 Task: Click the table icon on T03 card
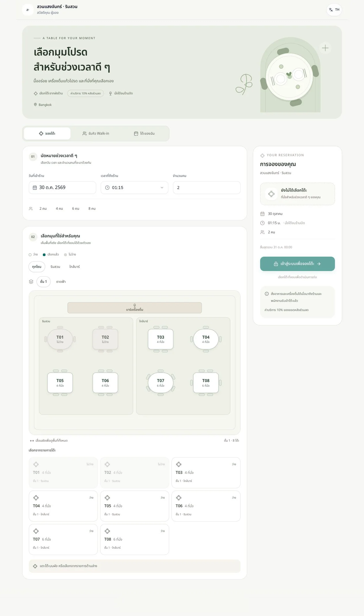tap(179, 464)
